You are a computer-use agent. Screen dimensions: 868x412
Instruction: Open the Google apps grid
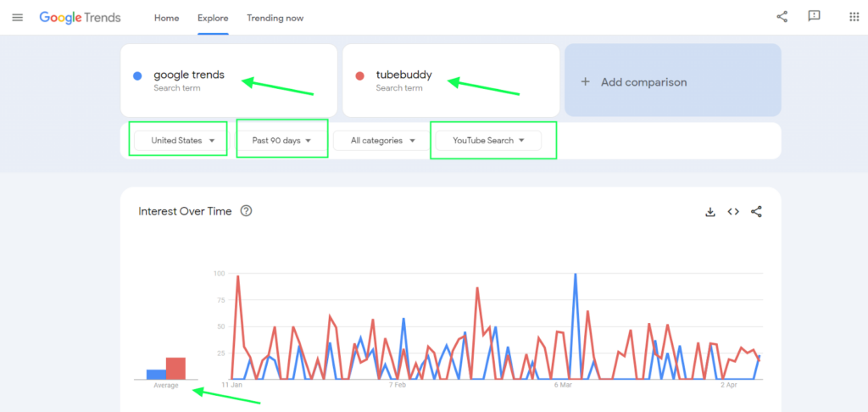click(x=854, y=17)
